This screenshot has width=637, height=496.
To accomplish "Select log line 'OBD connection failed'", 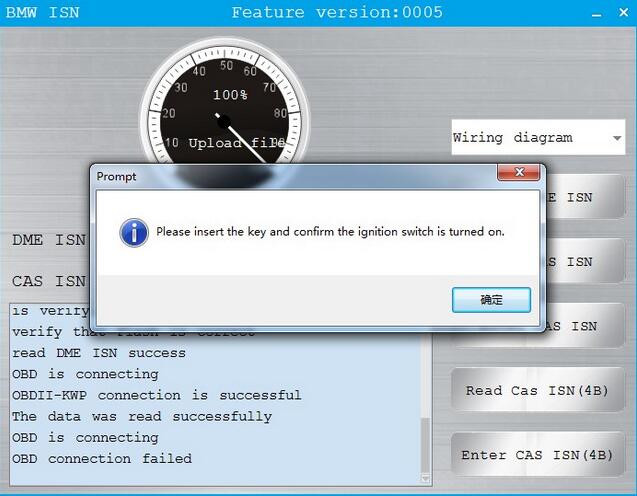I will (x=102, y=459).
